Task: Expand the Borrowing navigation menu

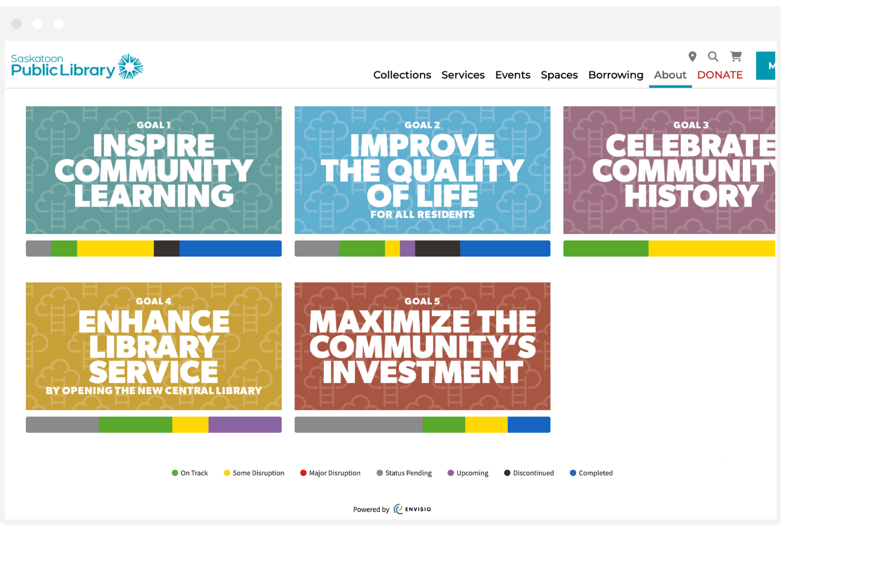Action: pyautogui.click(x=616, y=75)
